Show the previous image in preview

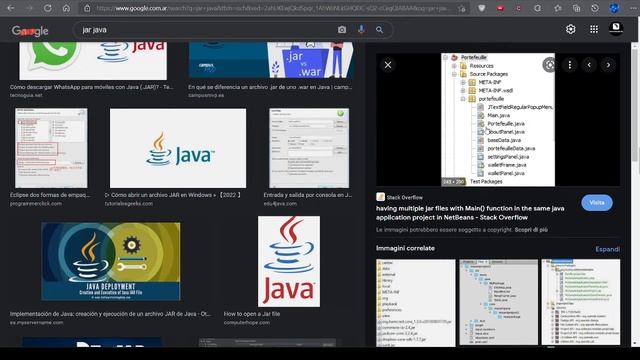589,64
